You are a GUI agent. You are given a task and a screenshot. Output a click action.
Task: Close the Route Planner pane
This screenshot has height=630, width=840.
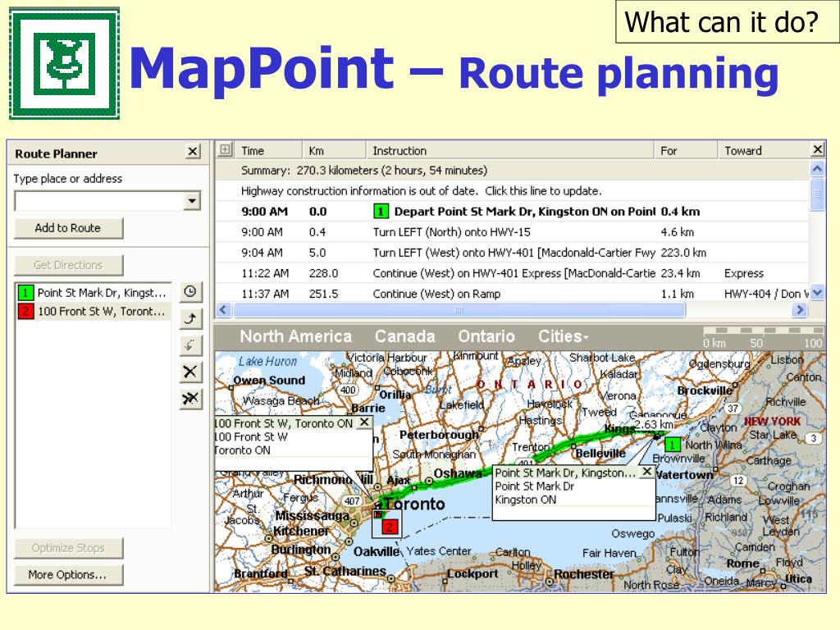pos(193,152)
